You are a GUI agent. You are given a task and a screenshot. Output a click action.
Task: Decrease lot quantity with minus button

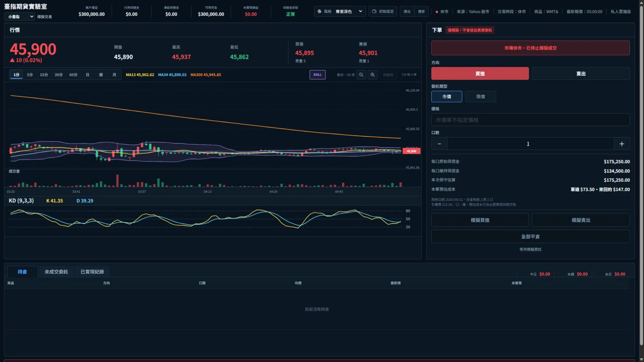439,144
